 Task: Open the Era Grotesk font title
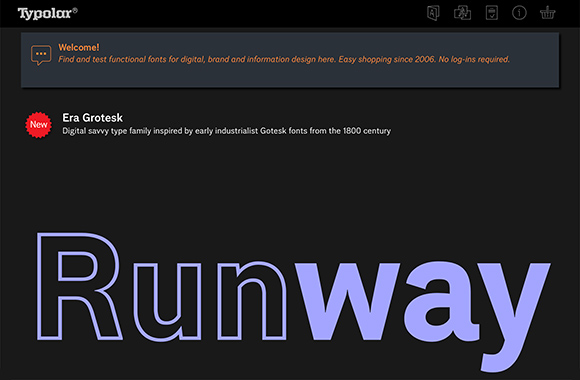92,118
